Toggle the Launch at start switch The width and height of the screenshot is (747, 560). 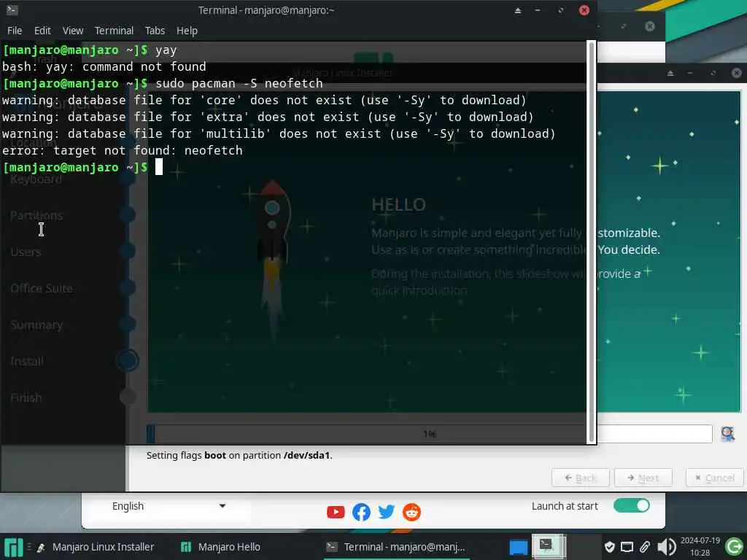click(x=631, y=505)
